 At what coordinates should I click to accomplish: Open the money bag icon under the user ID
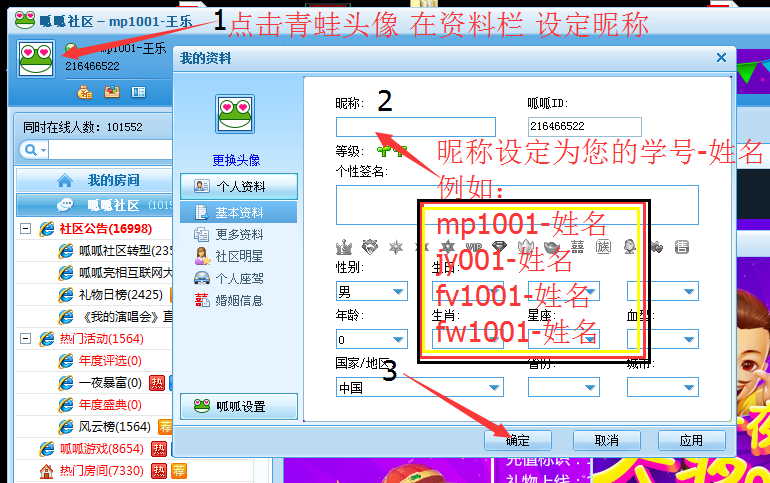click(84, 92)
